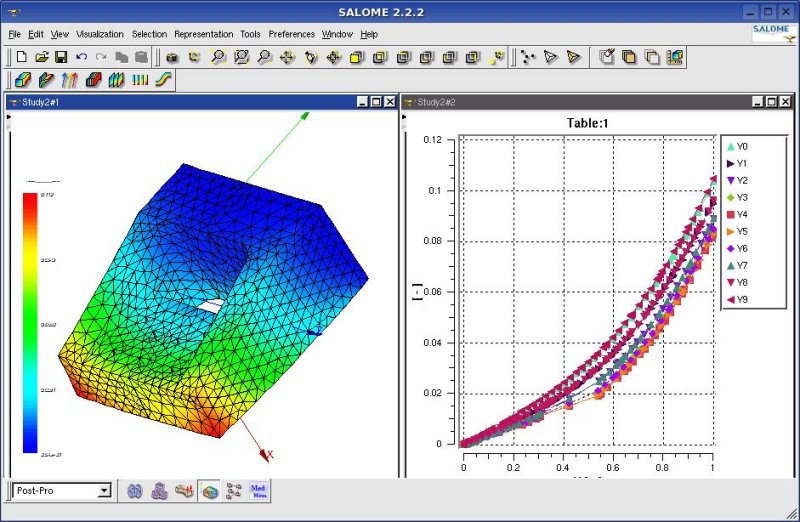Click the New document icon

21,57
